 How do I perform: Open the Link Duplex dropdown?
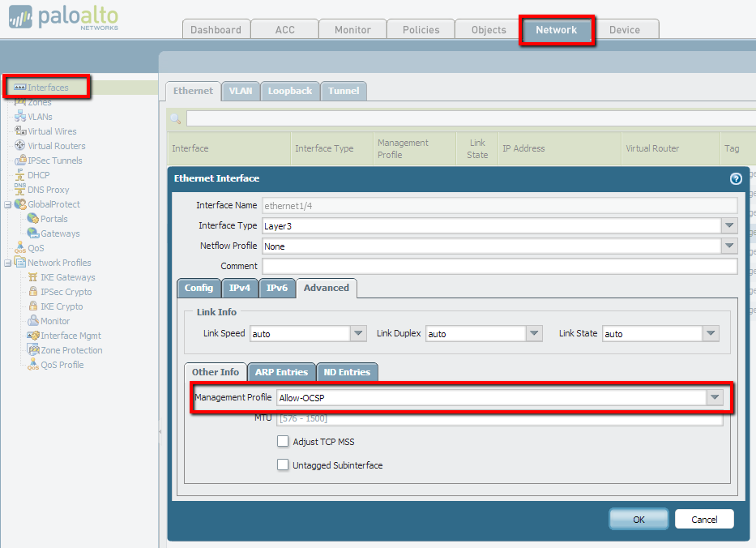[534, 333]
